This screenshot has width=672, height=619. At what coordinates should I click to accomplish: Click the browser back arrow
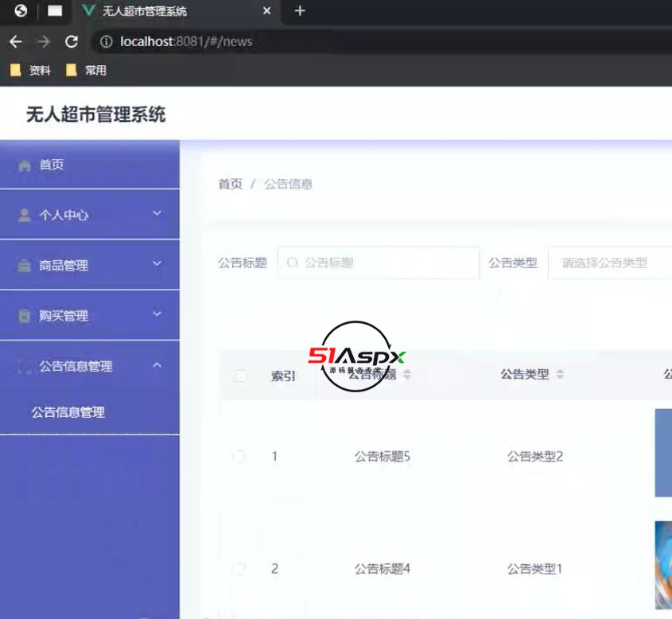[x=15, y=41]
